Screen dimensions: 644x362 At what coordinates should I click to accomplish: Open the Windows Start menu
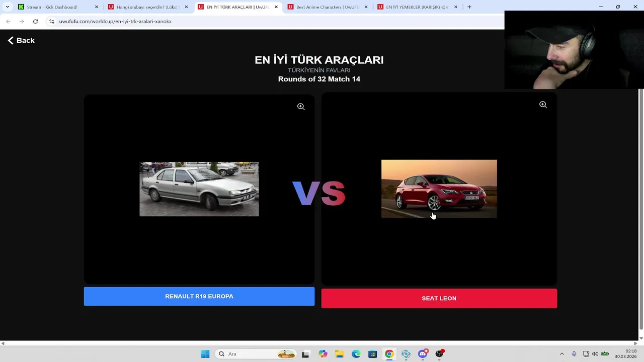tap(205, 354)
